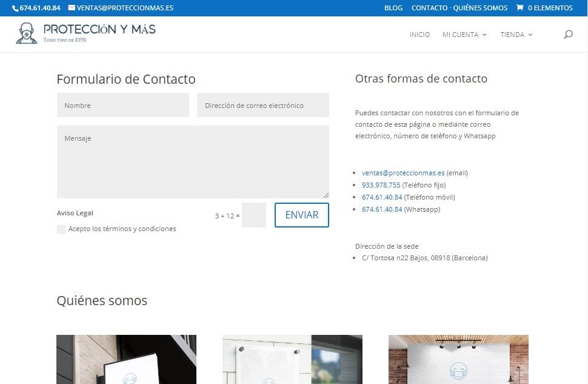Click the Protección y Más logo

click(85, 33)
